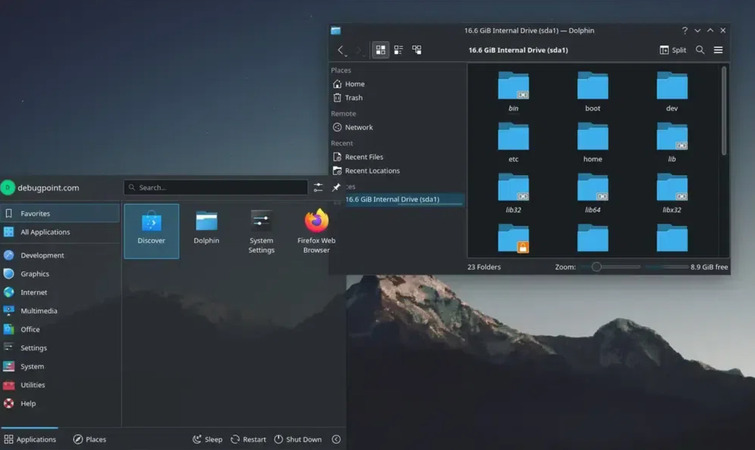The image size is (755, 450).
Task: Expand more session options arrow
Action: click(336, 439)
